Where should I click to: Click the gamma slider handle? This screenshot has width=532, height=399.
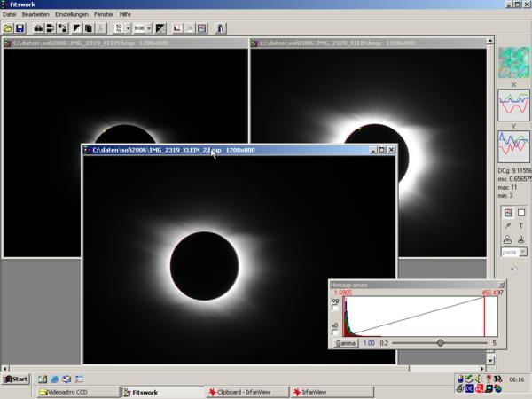click(440, 342)
